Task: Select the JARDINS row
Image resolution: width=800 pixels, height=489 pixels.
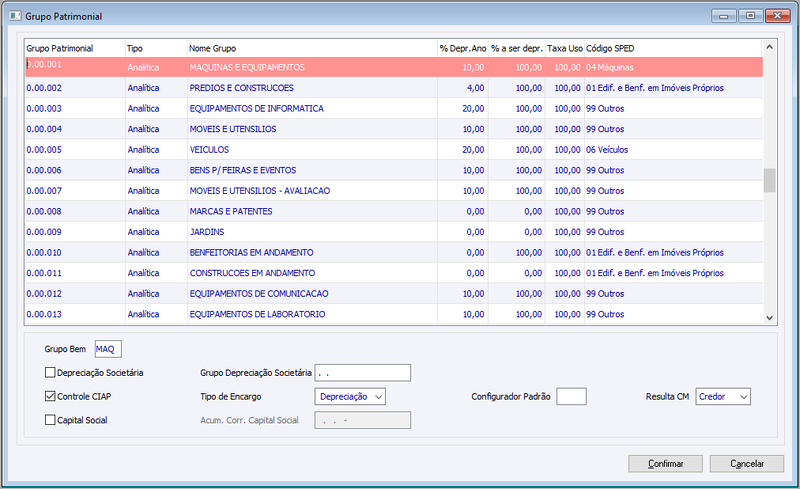Action: pyautogui.click(x=394, y=232)
